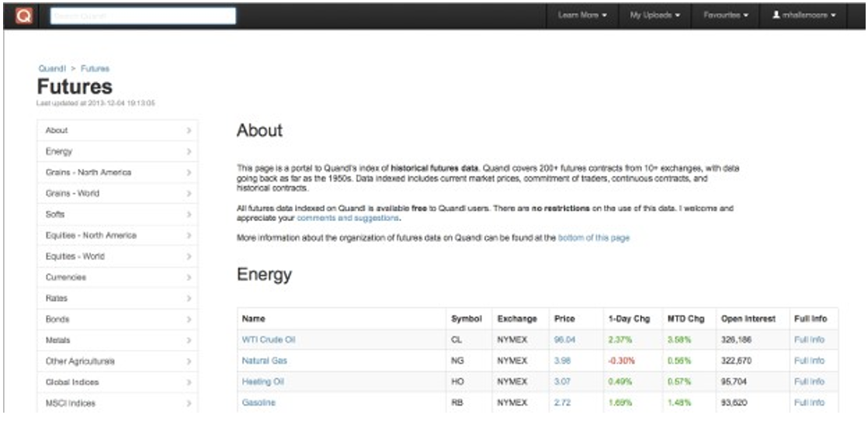Click chevron on Global Indices row
The width and height of the screenshot is (868, 446).
(x=189, y=383)
